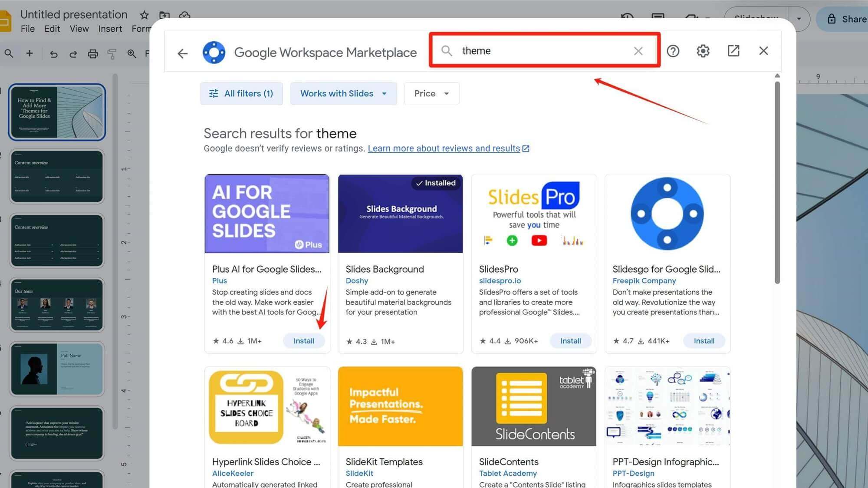Screen dimensions: 868x488
Task: Open the AliceKeeler developer link
Action: [x=233, y=473]
